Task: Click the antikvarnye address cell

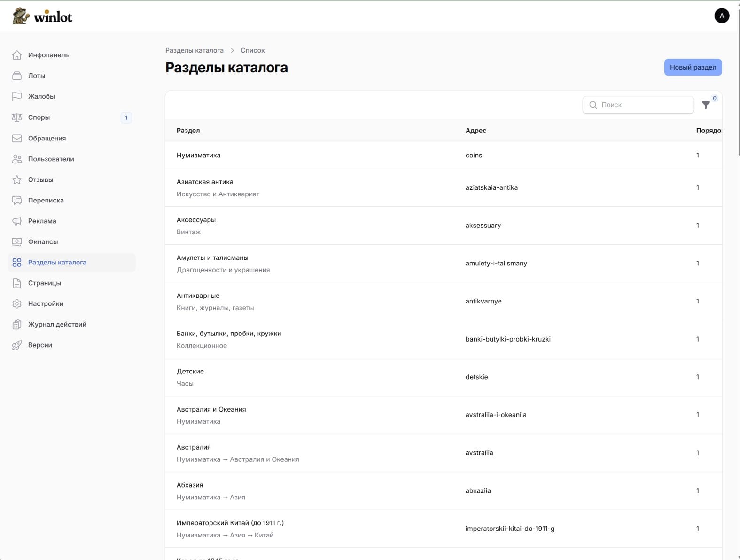Action: click(x=483, y=301)
